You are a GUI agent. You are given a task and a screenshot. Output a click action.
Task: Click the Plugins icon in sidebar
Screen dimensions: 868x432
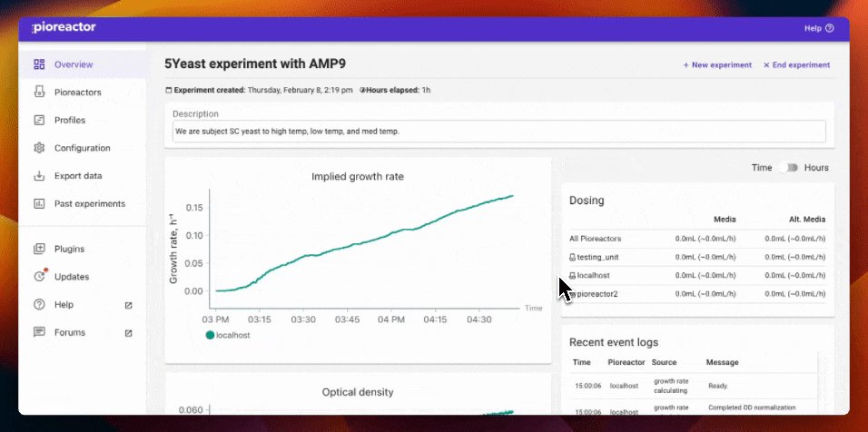[x=39, y=249]
